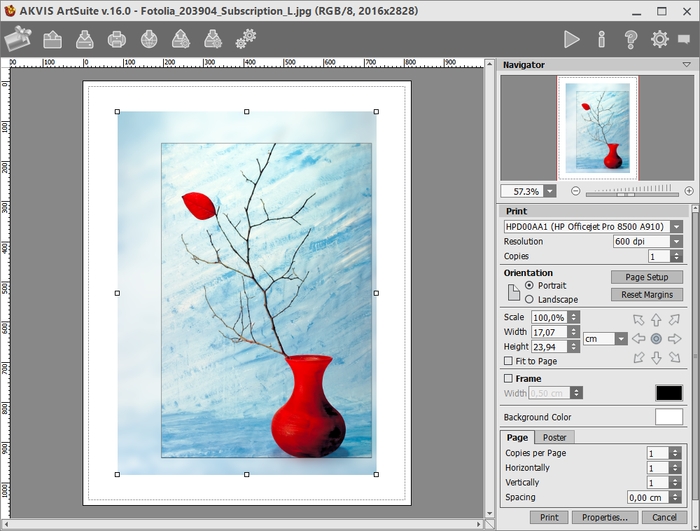Screen dimensions: 700x531
Task: Click the Reset Margins button
Action: point(646,295)
